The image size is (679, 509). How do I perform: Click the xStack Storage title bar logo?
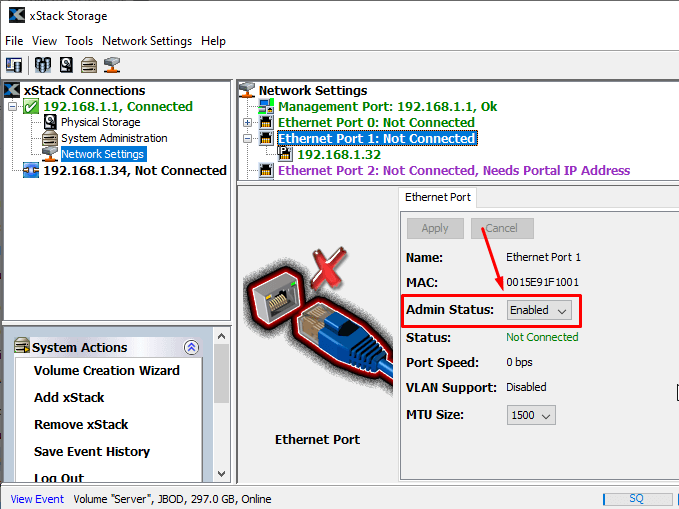click(17, 15)
